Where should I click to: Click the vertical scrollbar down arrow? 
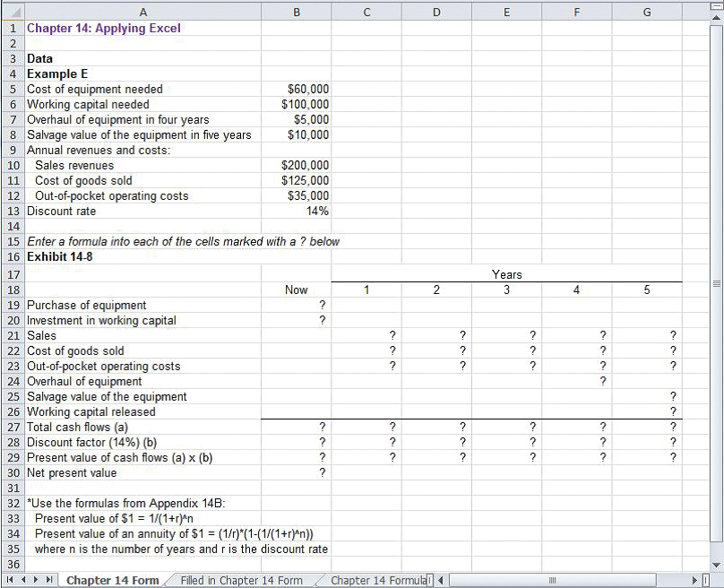click(x=716, y=564)
